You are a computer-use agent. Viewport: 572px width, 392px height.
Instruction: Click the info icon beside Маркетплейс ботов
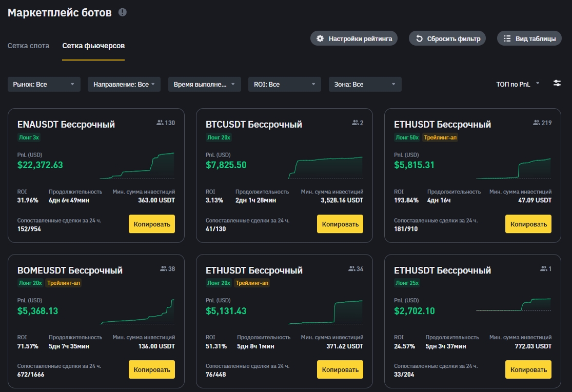pos(123,12)
